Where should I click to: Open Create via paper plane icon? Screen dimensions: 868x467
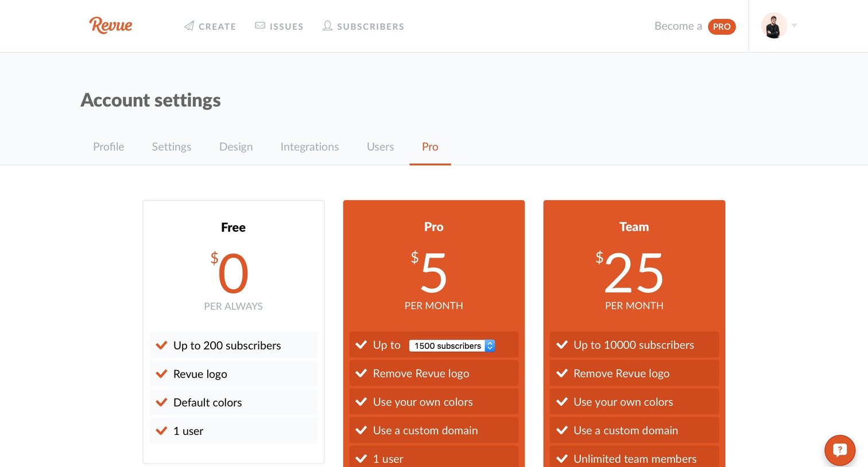coord(189,26)
